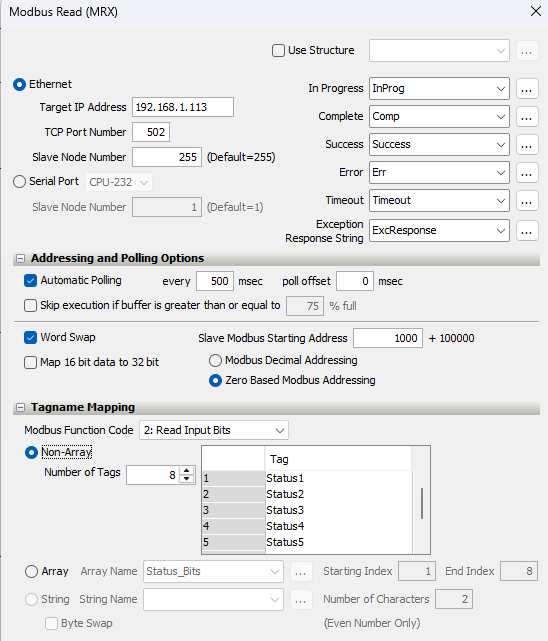Click row number 1 in tag table

coord(234,478)
